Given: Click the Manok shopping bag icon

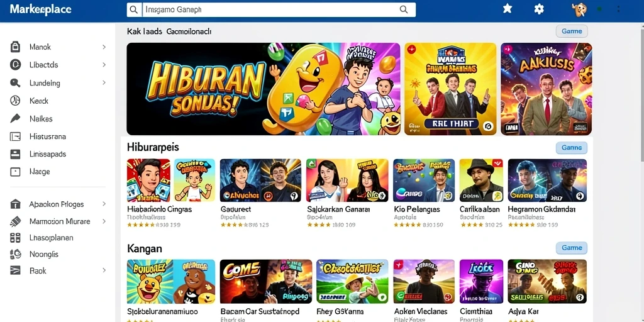Looking at the screenshot, I should pyautogui.click(x=15, y=47).
